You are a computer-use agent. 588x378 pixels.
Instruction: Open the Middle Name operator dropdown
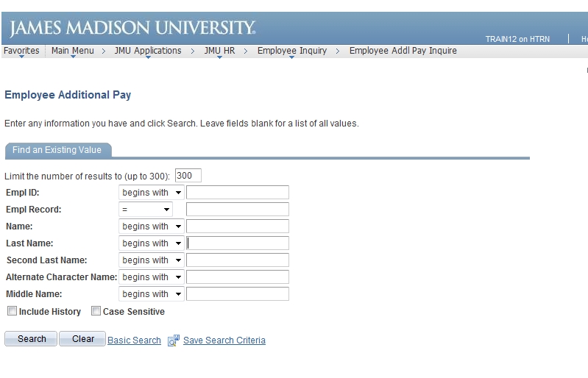click(x=152, y=293)
